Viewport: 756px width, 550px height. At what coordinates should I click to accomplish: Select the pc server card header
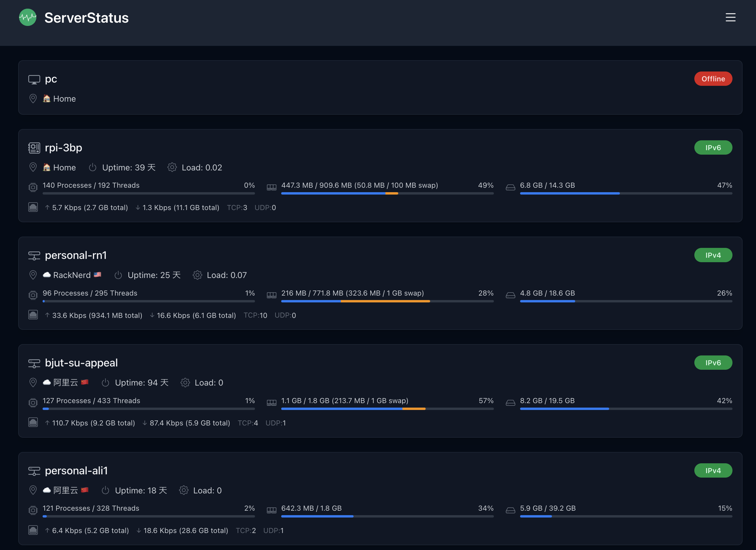coord(51,79)
